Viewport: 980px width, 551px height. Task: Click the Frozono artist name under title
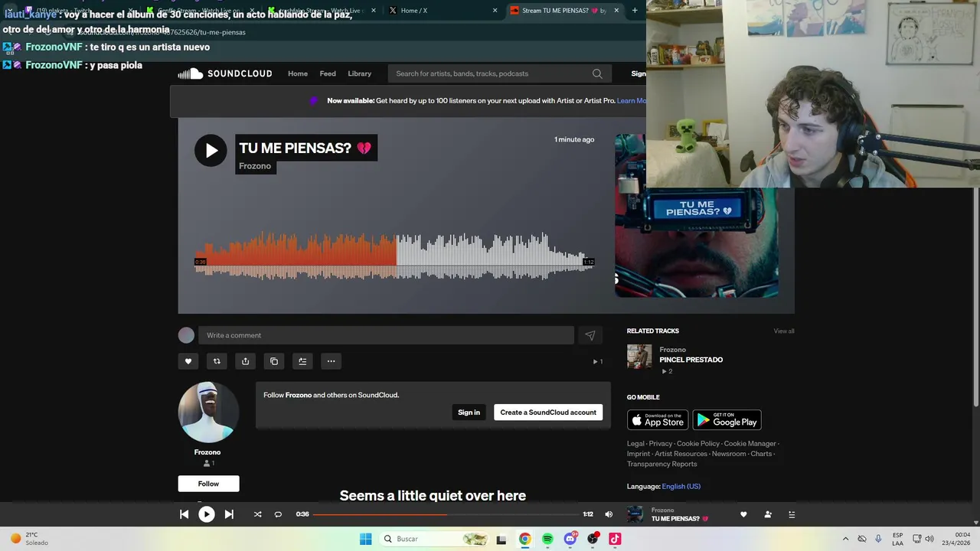coord(255,166)
